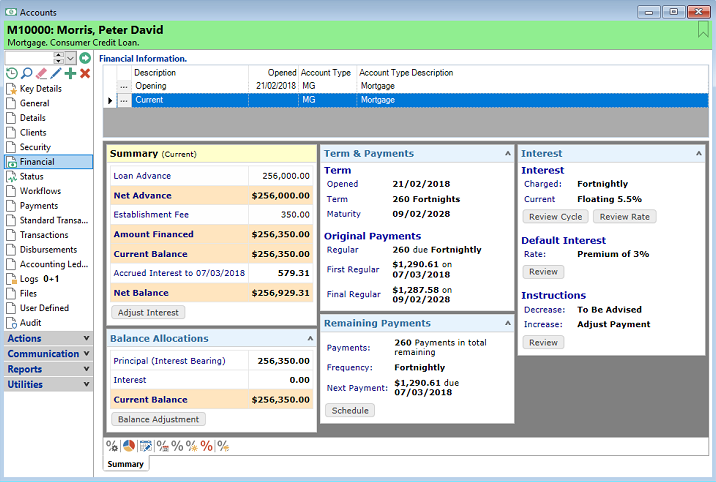Image resolution: width=716 pixels, height=482 pixels.
Task: Open the ellipsis button on Current row
Action: pos(124,100)
